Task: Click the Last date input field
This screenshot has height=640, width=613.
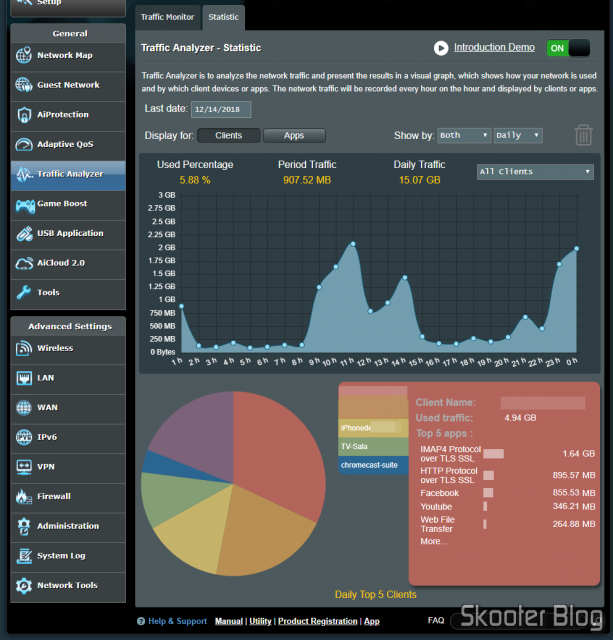Action: pos(221,109)
